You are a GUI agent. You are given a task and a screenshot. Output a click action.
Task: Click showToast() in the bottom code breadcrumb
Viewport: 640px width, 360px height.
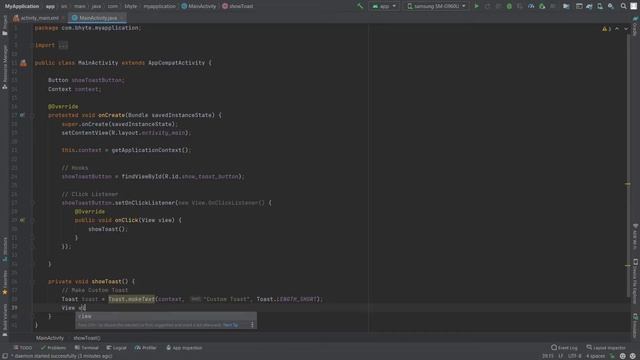tap(87, 338)
